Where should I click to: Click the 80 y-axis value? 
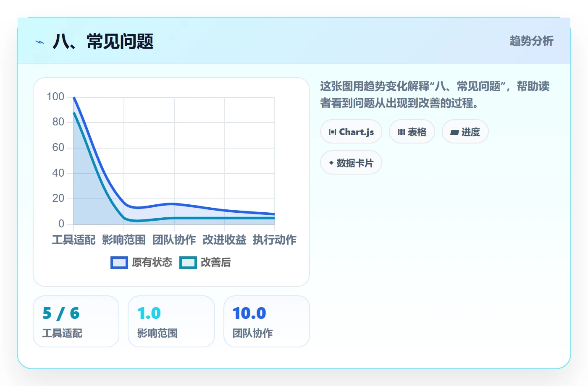pos(58,122)
